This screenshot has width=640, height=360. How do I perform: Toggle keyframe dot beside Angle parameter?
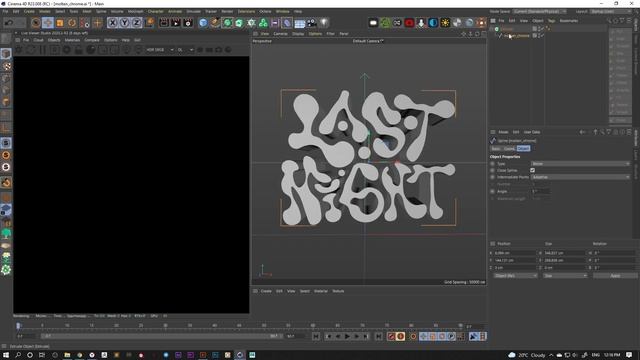point(493,191)
